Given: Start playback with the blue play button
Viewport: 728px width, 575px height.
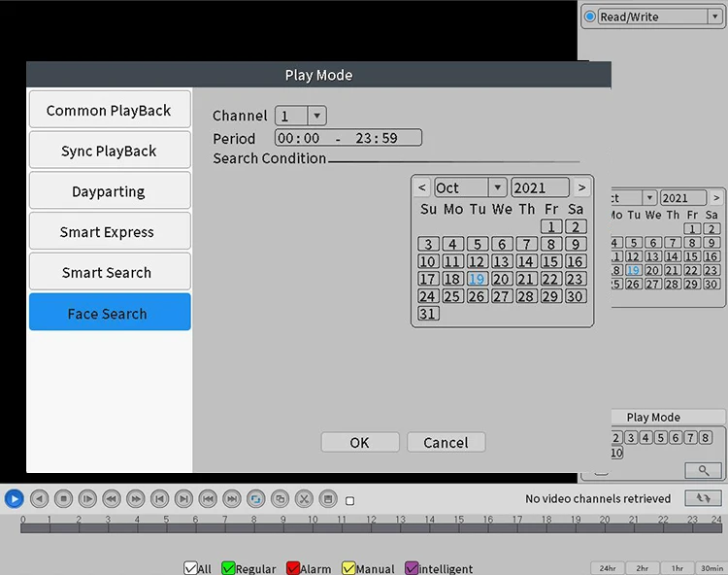Looking at the screenshot, I should (14, 499).
